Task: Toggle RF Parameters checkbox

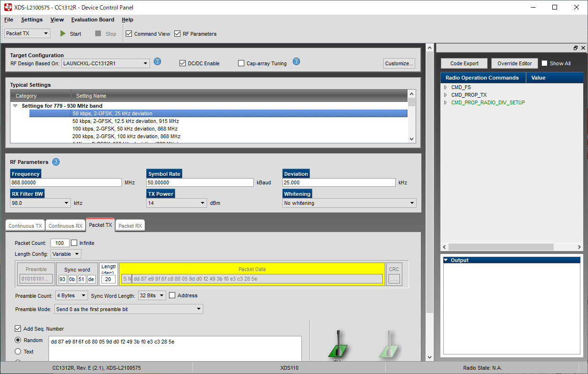Action: (178, 34)
